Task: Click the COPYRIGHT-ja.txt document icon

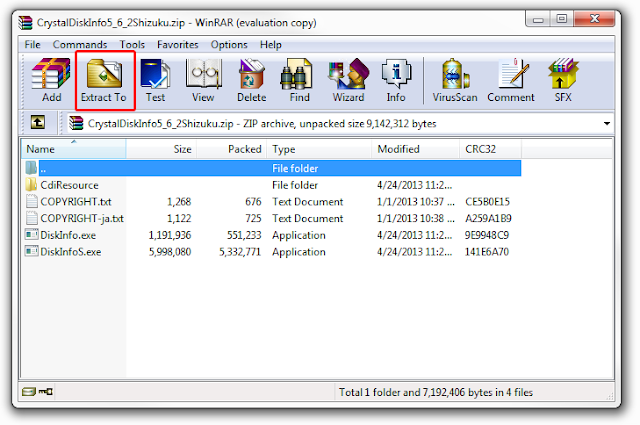Action: [x=31, y=218]
